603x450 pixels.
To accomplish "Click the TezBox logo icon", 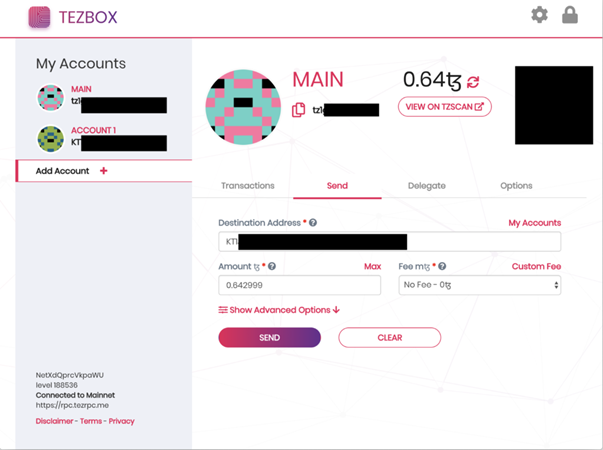I will pyautogui.click(x=39, y=17).
